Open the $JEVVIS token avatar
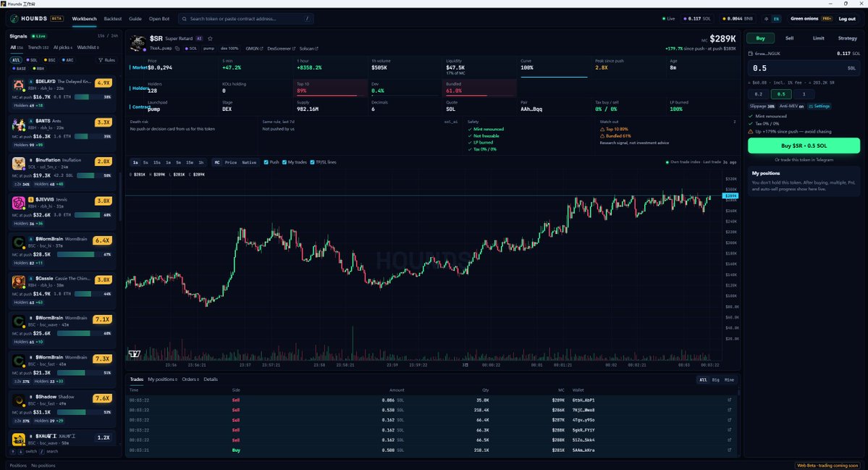 coord(19,203)
